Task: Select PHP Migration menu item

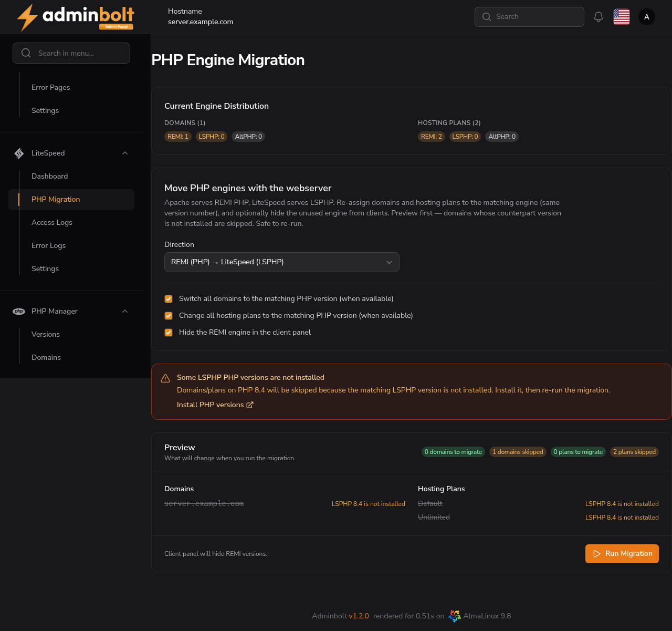Action: (71, 200)
